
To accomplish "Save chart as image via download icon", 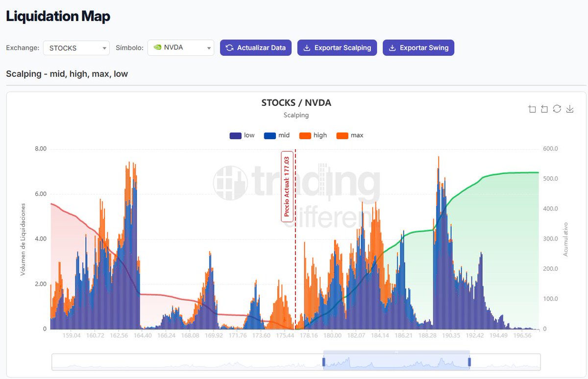I will [569, 109].
